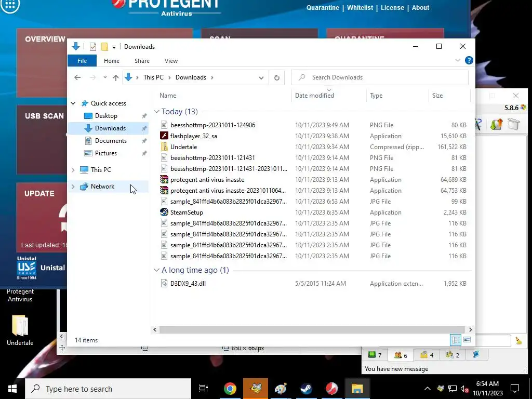Expand the ribbon with the chevron

[x=458, y=60]
